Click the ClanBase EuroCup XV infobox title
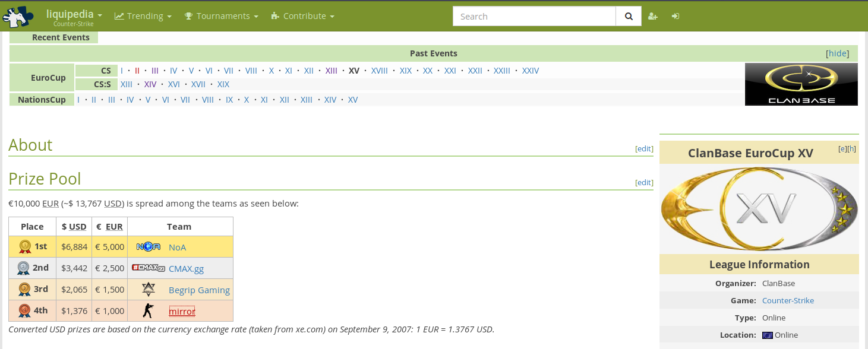 [x=750, y=153]
